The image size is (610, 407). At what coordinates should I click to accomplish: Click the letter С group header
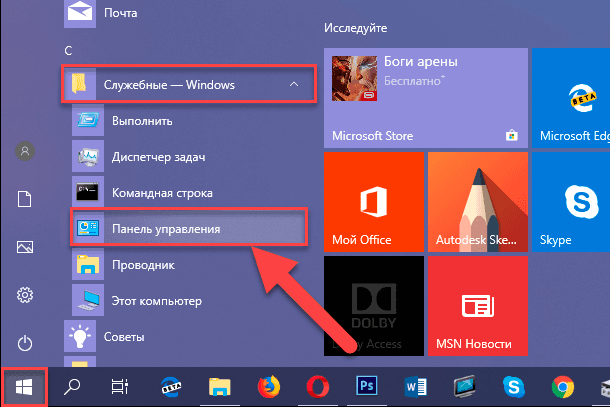coord(68,51)
